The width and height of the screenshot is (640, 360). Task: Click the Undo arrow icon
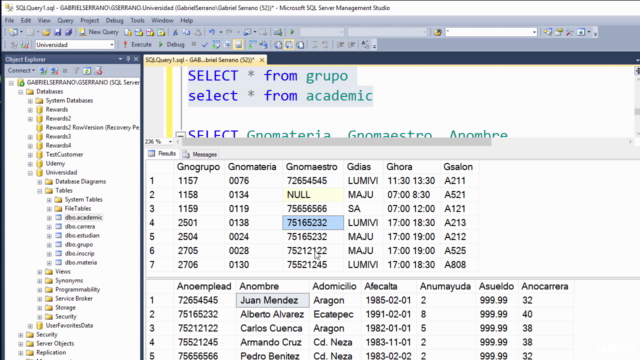[x=211, y=32]
